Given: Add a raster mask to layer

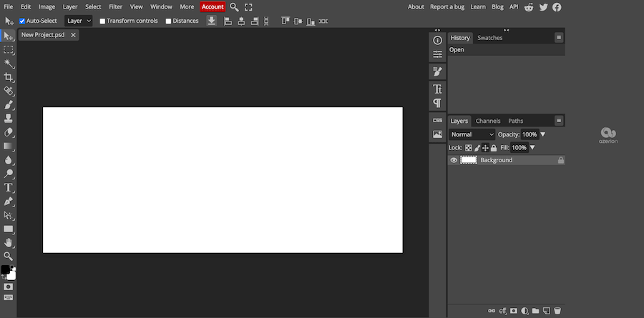Looking at the screenshot, I should (x=514, y=311).
